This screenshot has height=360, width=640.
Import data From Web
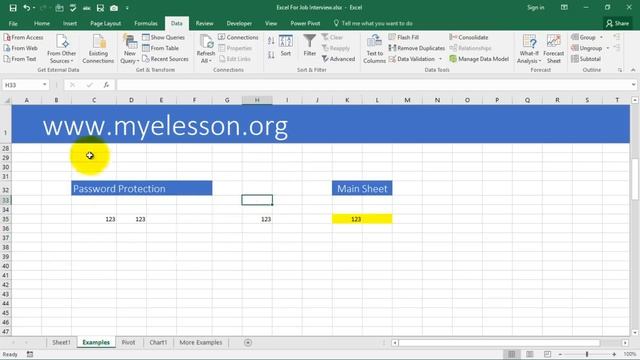(x=20, y=48)
